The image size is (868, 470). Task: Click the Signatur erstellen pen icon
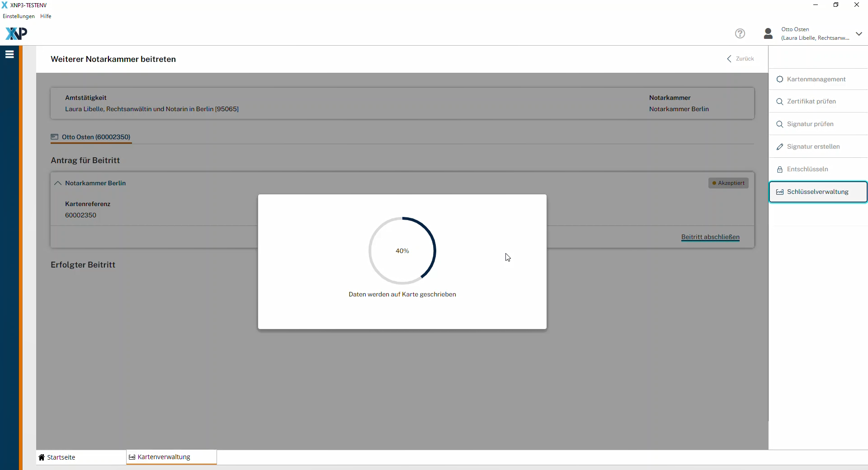tap(780, 147)
